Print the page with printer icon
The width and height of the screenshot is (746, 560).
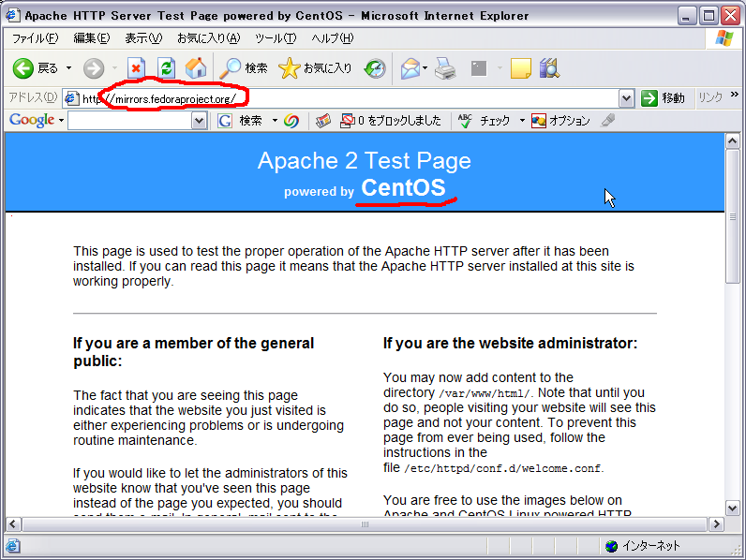click(x=445, y=68)
